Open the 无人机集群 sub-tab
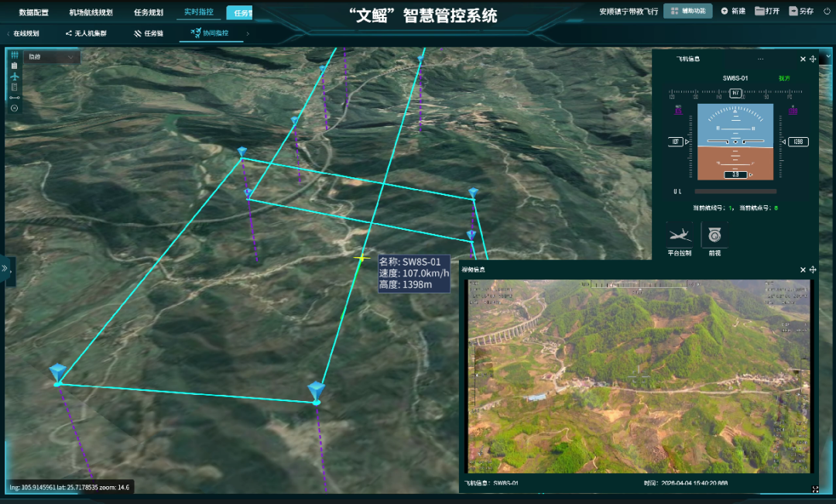The height and width of the screenshot is (504, 836). (x=86, y=34)
